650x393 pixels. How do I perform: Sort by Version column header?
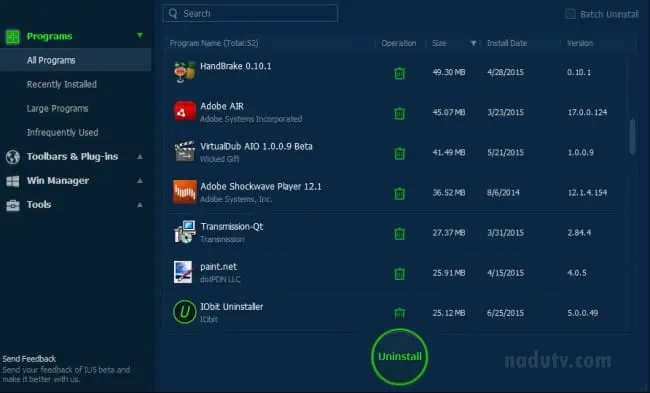pyautogui.click(x=580, y=43)
